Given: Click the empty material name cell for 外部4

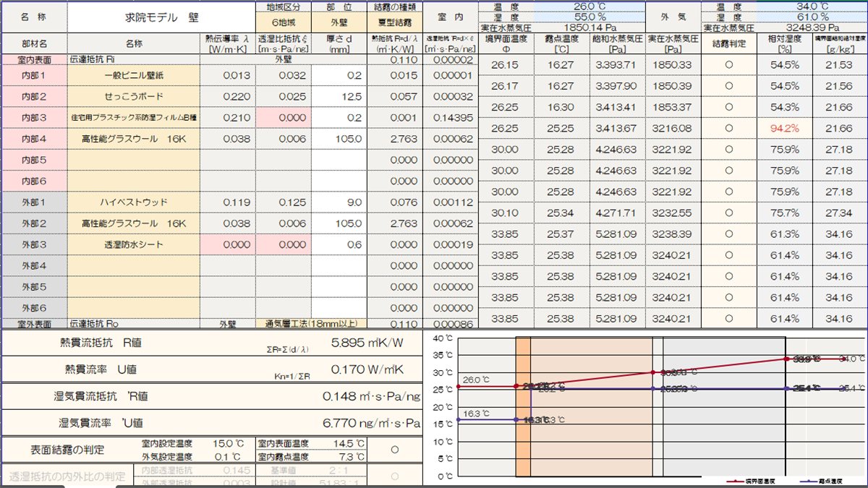Looking at the screenshot, I should [x=134, y=265].
